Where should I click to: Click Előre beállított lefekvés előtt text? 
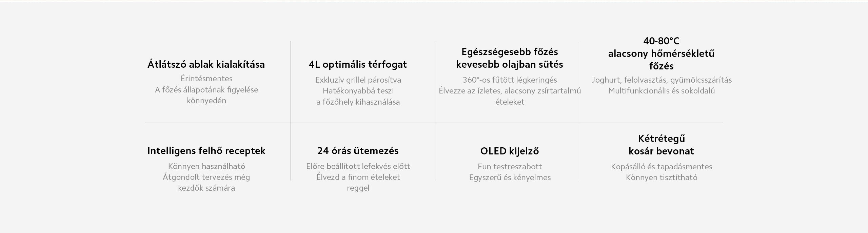click(x=358, y=166)
